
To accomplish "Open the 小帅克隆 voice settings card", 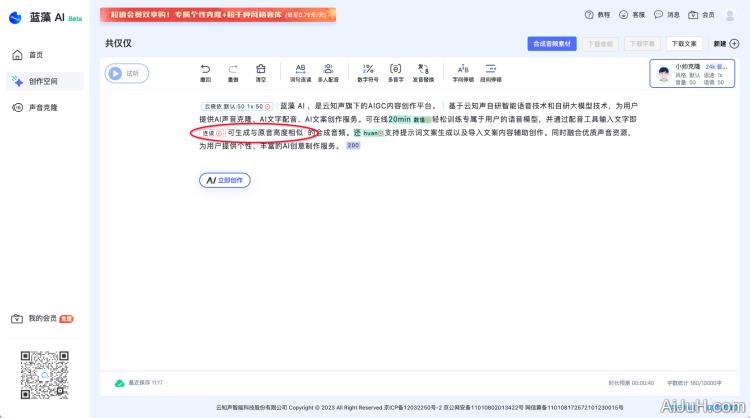I will 692,73.
